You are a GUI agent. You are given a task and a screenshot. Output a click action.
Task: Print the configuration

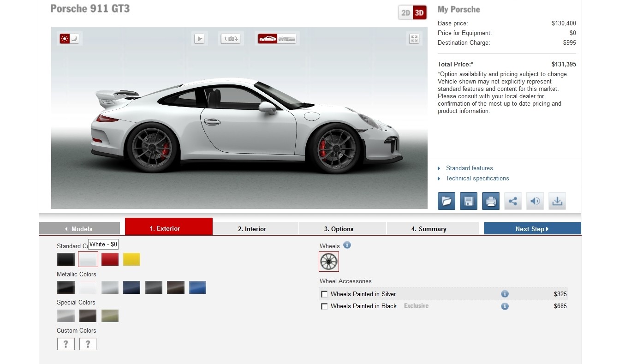tap(491, 201)
